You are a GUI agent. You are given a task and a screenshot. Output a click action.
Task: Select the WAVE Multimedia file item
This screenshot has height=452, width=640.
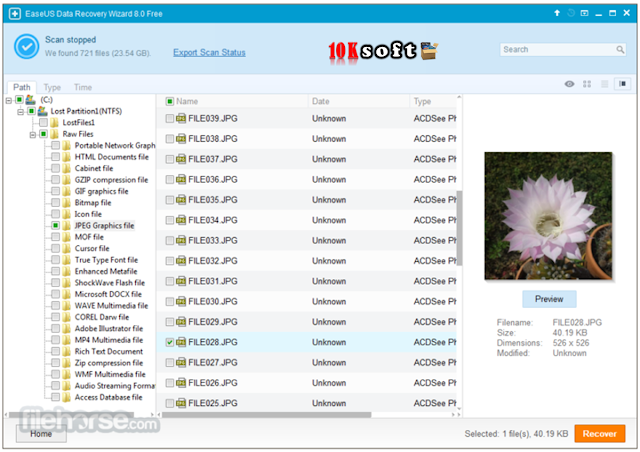pyautogui.click(x=111, y=305)
